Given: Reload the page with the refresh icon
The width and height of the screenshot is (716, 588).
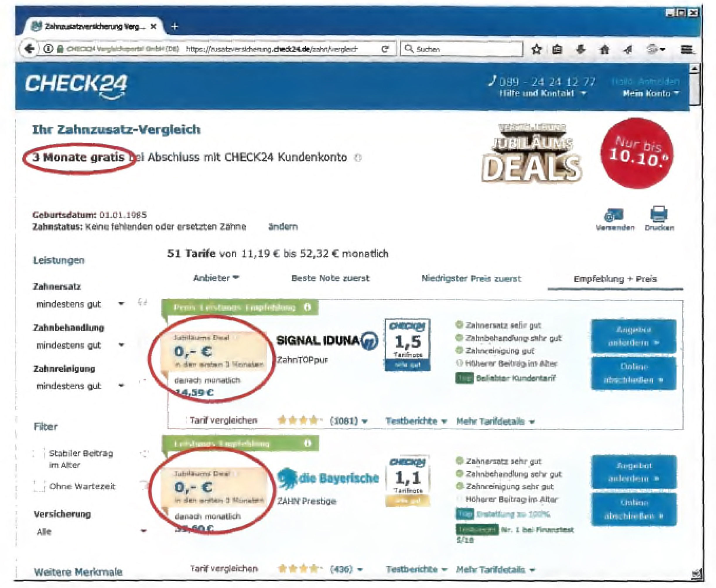Looking at the screenshot, I should click(385, 49).
